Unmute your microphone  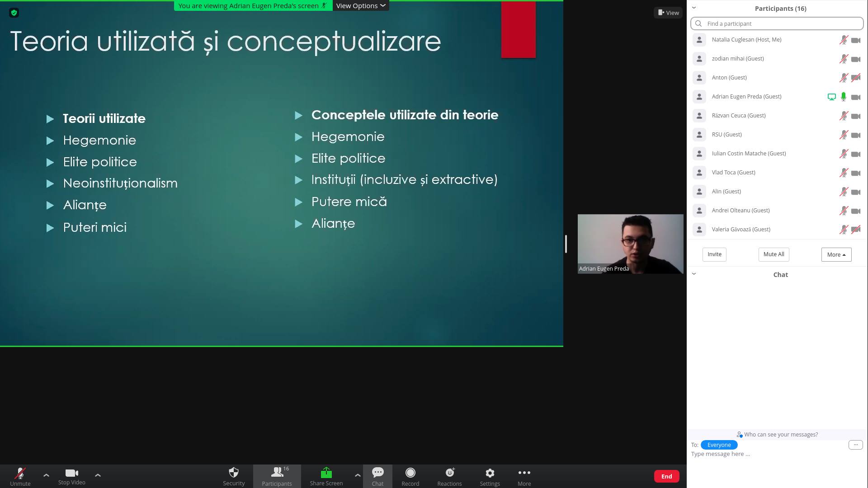(x=20, y=473)
